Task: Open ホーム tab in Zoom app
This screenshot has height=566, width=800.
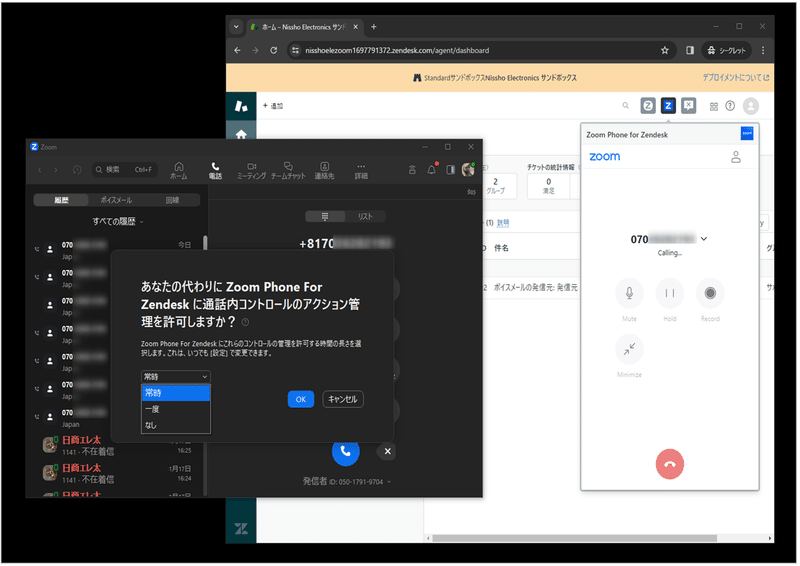Action: coord(179,171)
